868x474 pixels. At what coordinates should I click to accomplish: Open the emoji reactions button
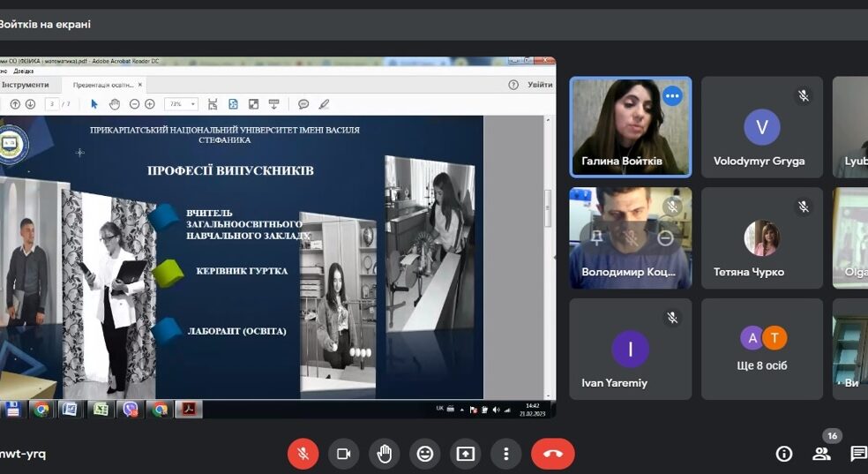pos(424,454)
